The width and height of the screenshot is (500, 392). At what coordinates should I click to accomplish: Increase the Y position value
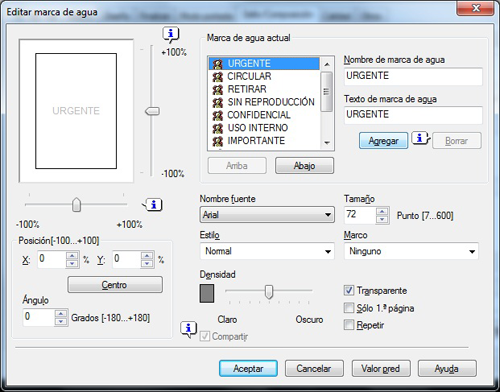[x=147, y=256]
